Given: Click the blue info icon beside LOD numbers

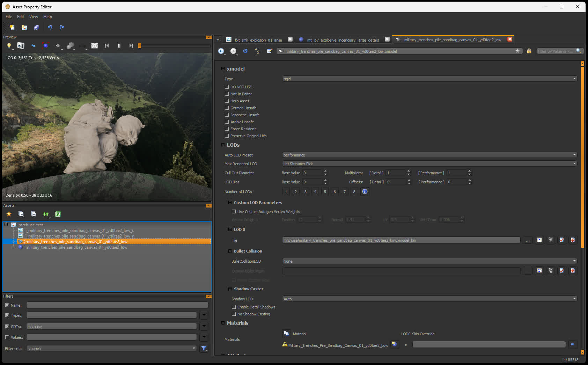Looking at the screenshot, I should 365,191.
